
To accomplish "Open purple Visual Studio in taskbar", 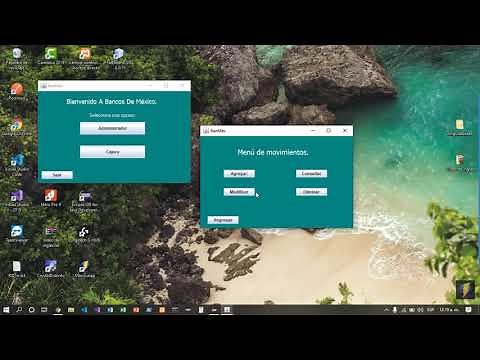I will [x=97, y=310].
